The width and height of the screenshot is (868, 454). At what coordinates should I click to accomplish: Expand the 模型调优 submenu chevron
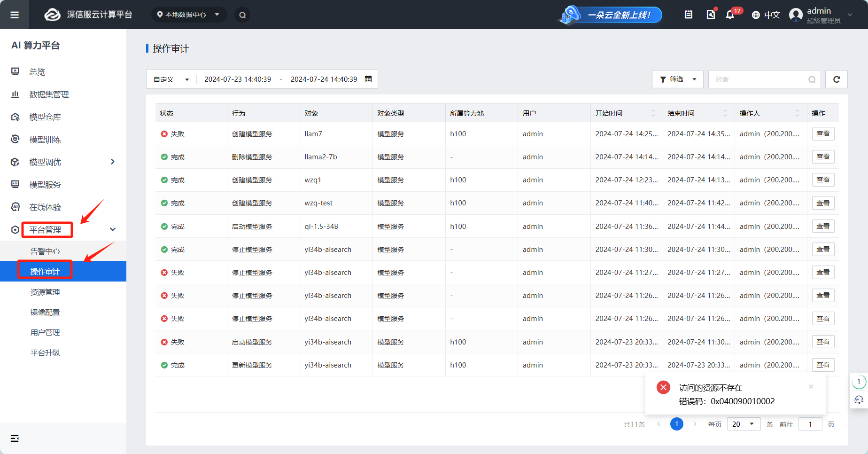[x=113, y=162]
